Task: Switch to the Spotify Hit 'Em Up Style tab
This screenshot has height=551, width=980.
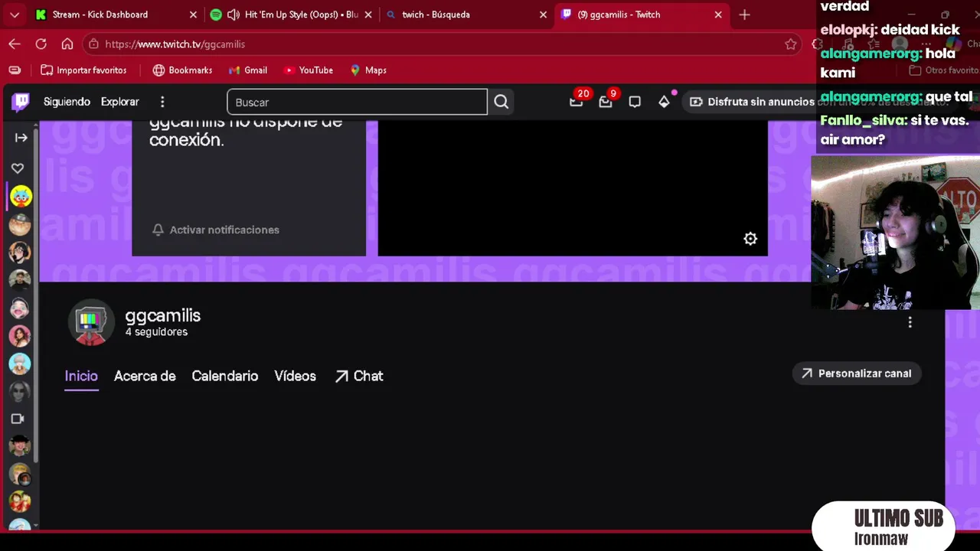Action: (291, 15)
